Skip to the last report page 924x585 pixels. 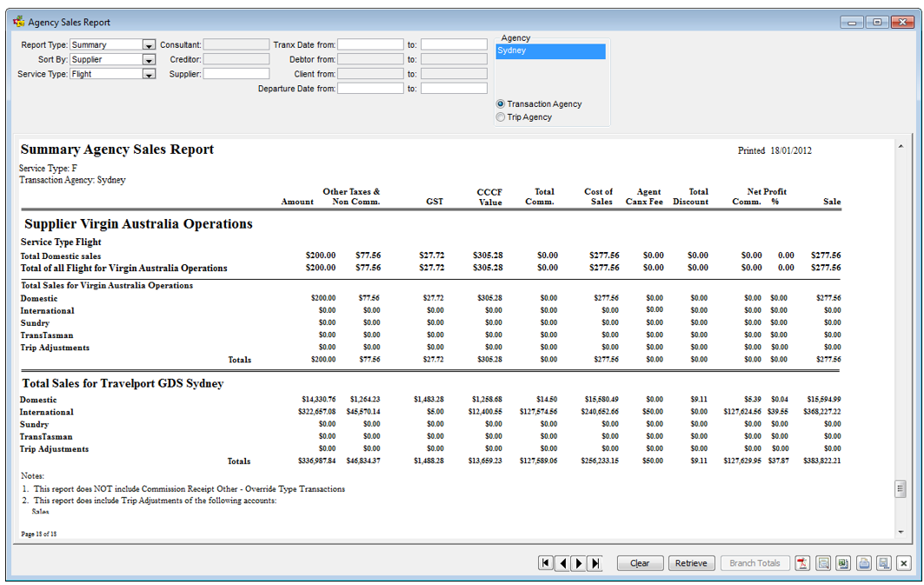pyautogui.click(x=595, y=562)
